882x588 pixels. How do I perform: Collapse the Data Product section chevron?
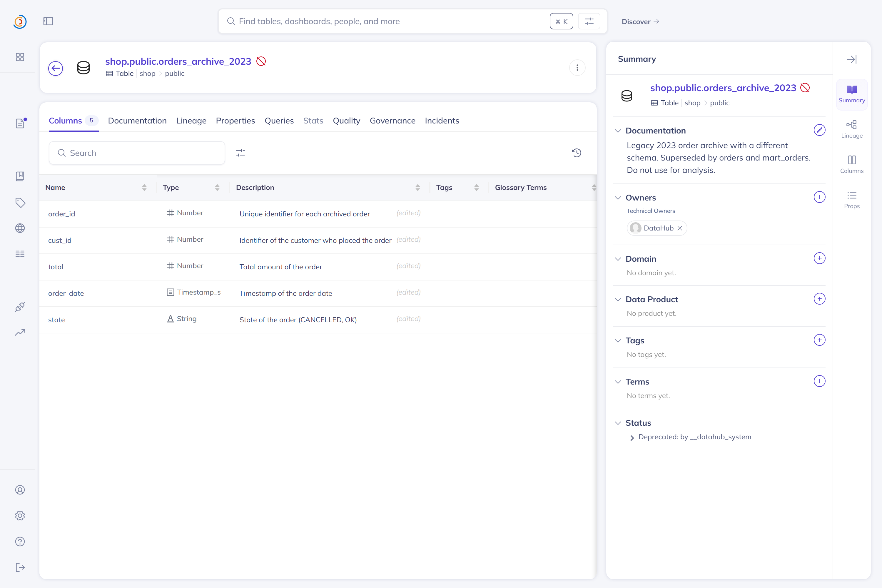(618, 299)
